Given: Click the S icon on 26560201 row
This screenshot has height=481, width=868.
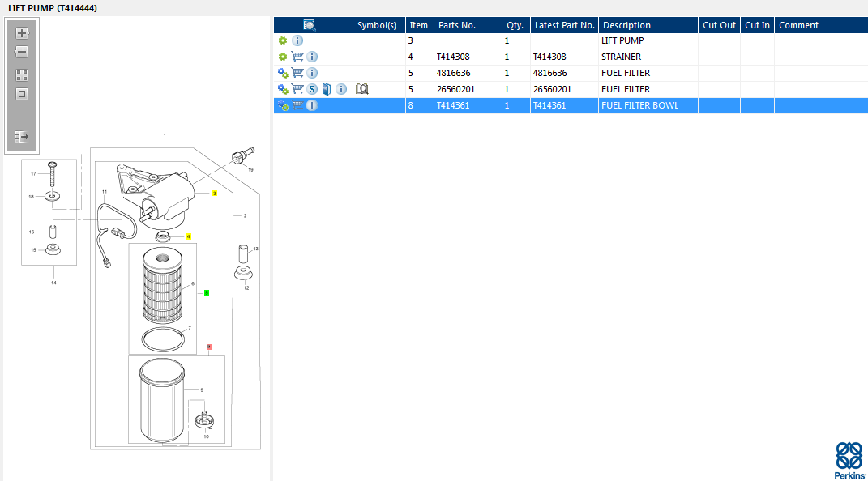Looking at the screenshot, I should 312,89.
